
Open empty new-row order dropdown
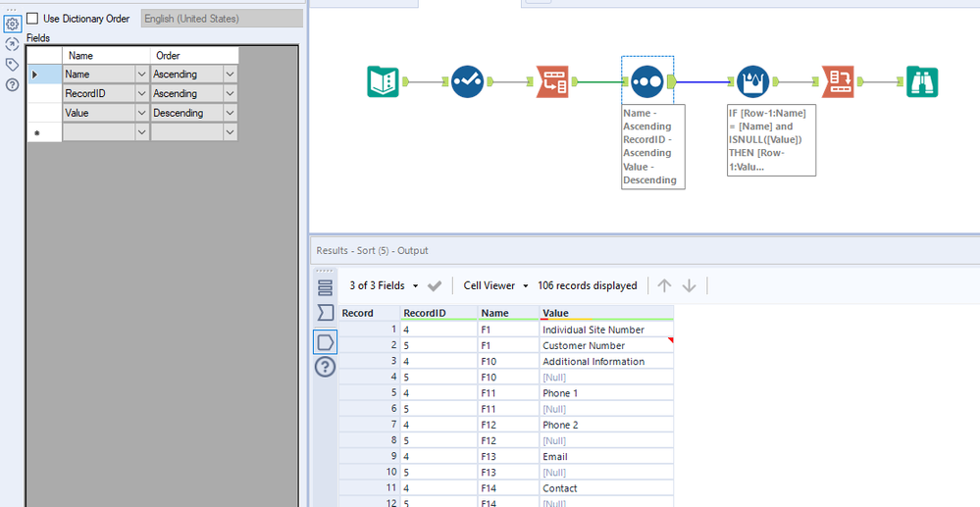230,132
